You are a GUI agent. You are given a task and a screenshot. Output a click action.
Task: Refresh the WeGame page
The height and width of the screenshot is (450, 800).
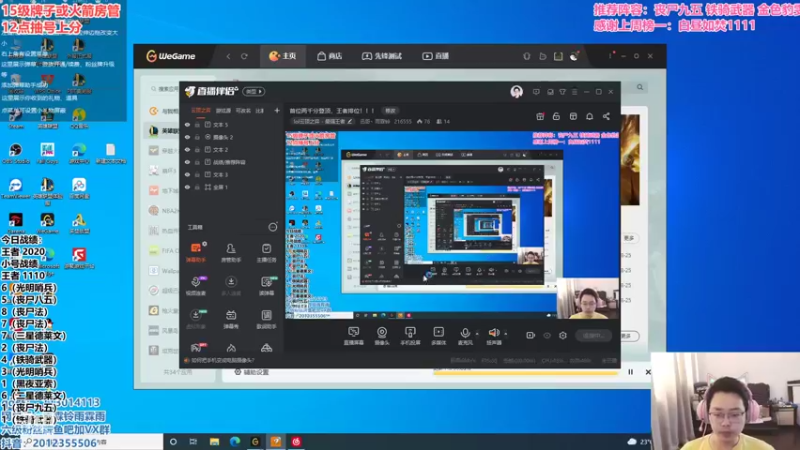tap(244, 56)
